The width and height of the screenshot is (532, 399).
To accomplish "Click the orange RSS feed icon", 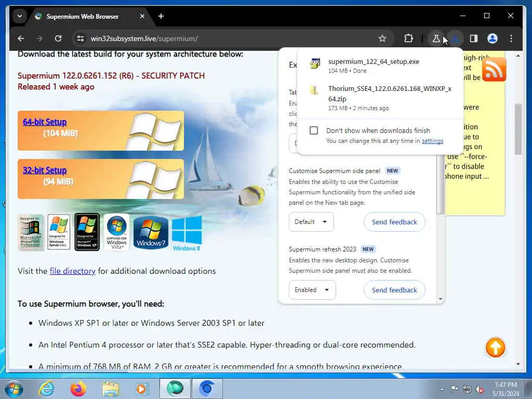I will tap(494, 70).
